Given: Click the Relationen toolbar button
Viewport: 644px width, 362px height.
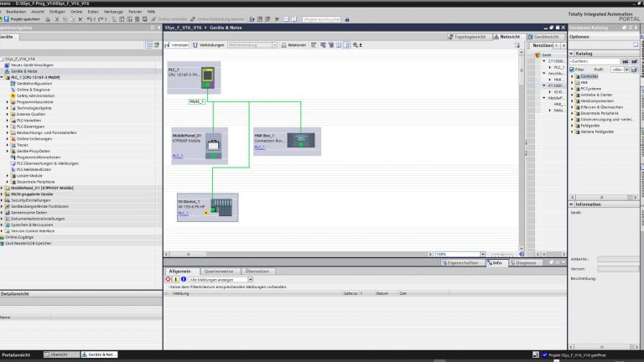Looking at the screenshot, I should (x=293, y=45).
